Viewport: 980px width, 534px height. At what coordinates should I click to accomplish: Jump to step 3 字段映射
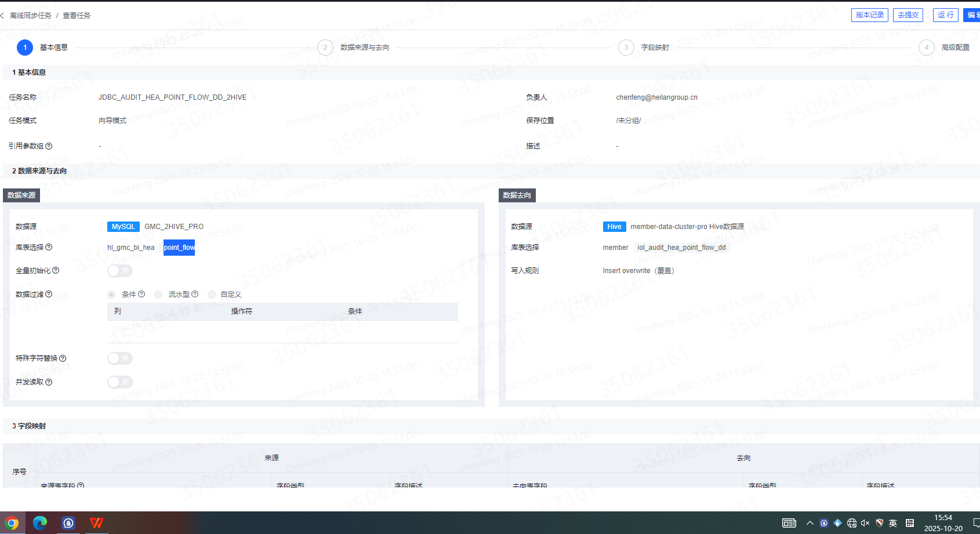(626, 48)
